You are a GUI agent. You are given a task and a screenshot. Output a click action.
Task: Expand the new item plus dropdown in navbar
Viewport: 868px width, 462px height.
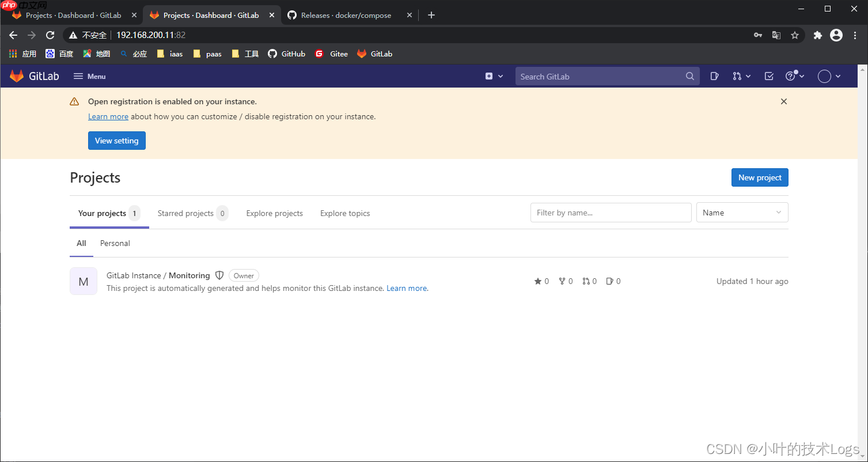(x=493, y=75)
